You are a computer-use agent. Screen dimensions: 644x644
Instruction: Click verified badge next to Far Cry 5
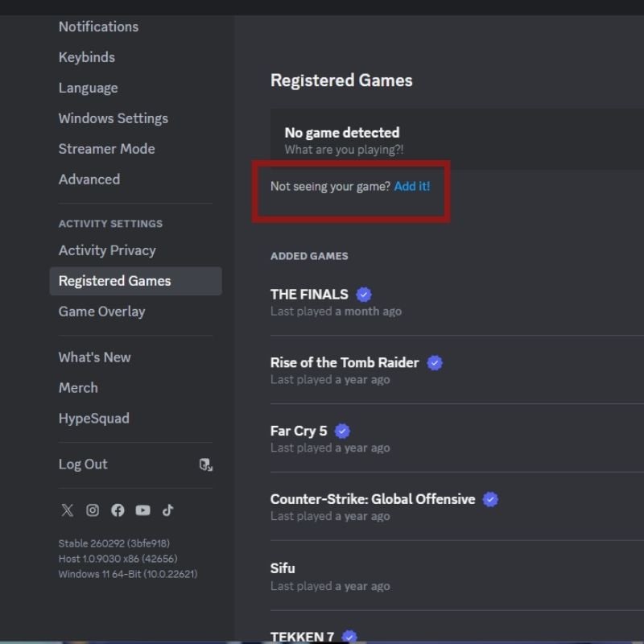(x=343, y=431)
